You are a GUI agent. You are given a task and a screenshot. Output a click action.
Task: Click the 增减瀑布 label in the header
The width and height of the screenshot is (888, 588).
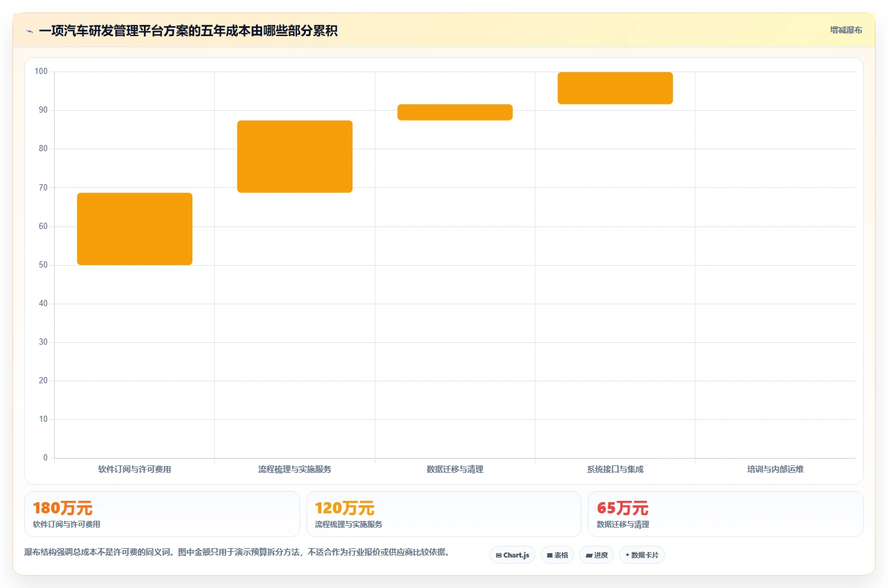coord(846,30)
